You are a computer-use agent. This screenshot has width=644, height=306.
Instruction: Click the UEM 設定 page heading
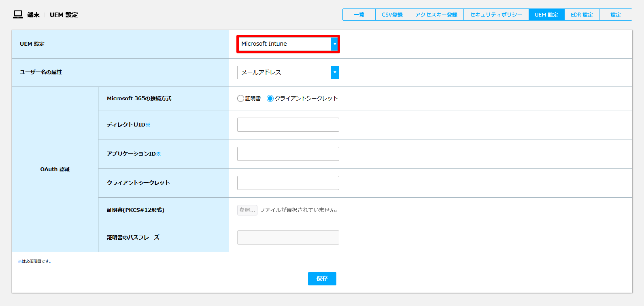pos(64,15)
